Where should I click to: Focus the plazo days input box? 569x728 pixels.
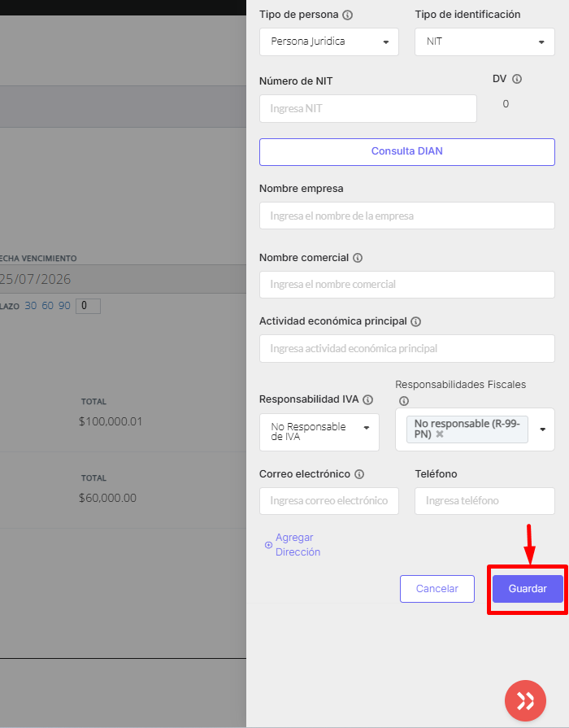point(88,306)
